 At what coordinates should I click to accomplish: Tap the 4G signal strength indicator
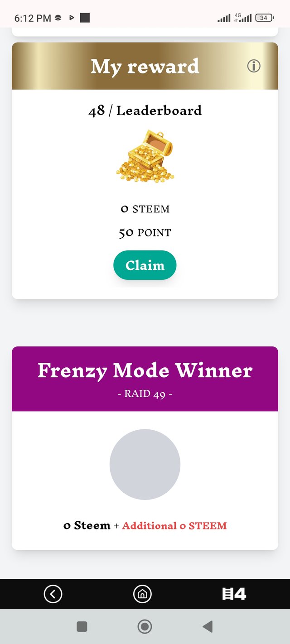pos(242,18)
